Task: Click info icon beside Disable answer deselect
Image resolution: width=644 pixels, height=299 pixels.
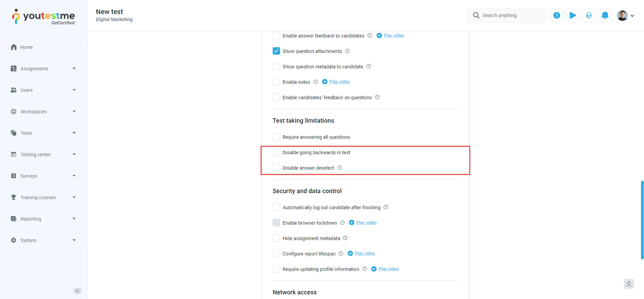Action: click(340, 168)
